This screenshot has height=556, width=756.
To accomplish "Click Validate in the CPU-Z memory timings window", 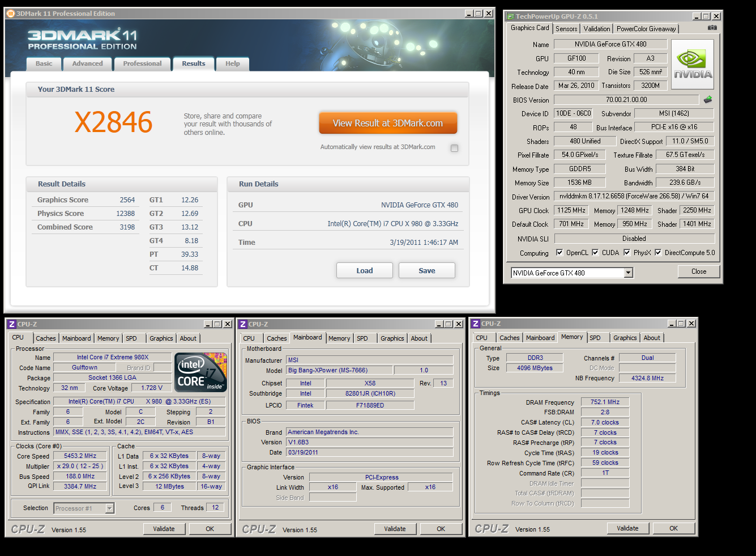I will click(627, 528).
